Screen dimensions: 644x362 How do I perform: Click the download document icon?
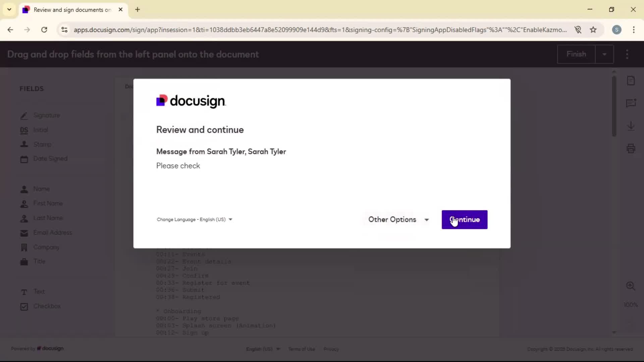[x=631, y=126]
